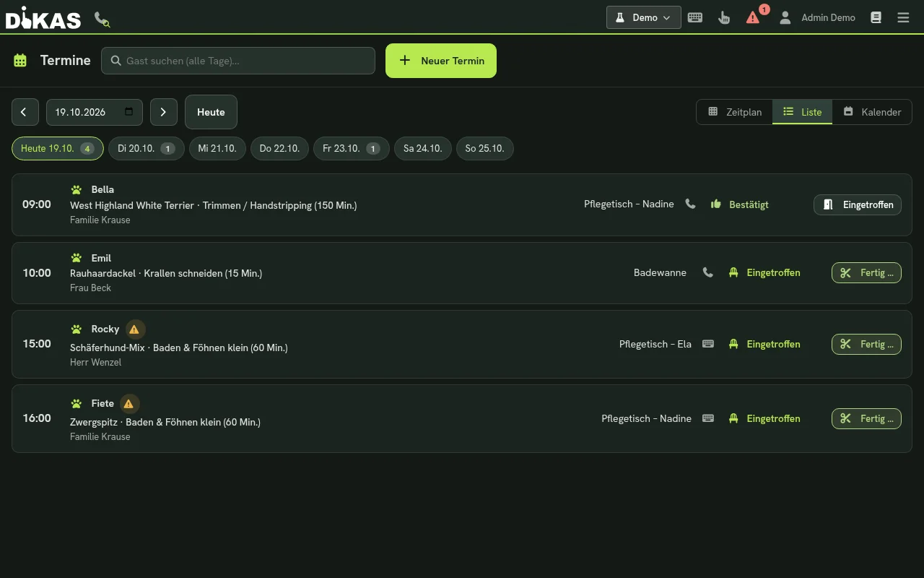Screen dimensions: 924x578
Task: Click the phone icon in Bella's row
Action: (x=690, y=204)
